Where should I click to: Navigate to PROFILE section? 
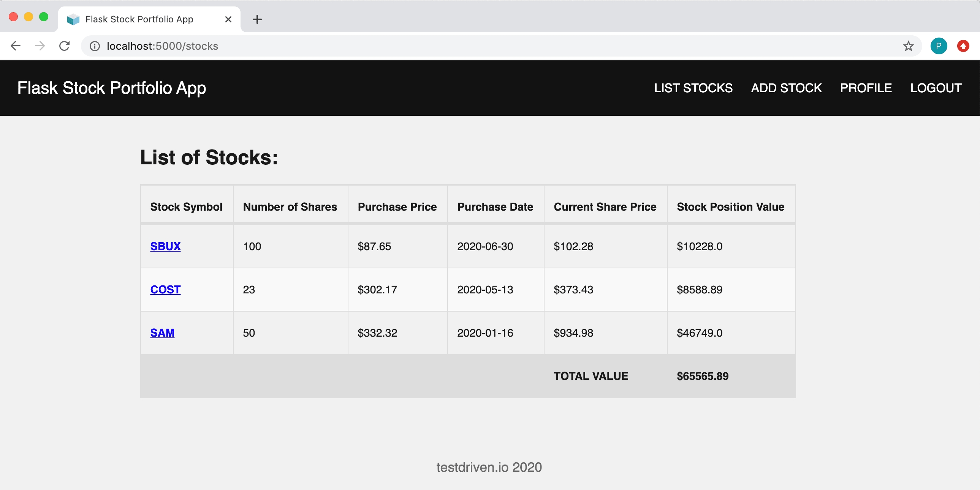[x=866, y=88]
